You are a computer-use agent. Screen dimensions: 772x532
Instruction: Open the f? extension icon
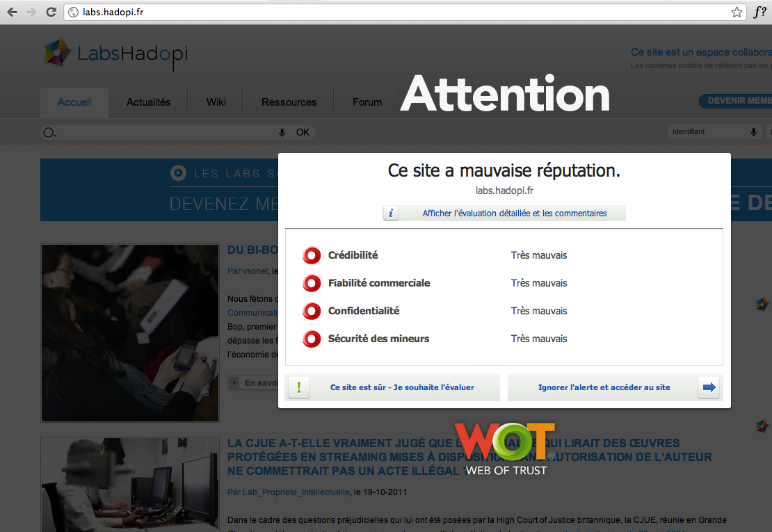[x=759, y=12]
